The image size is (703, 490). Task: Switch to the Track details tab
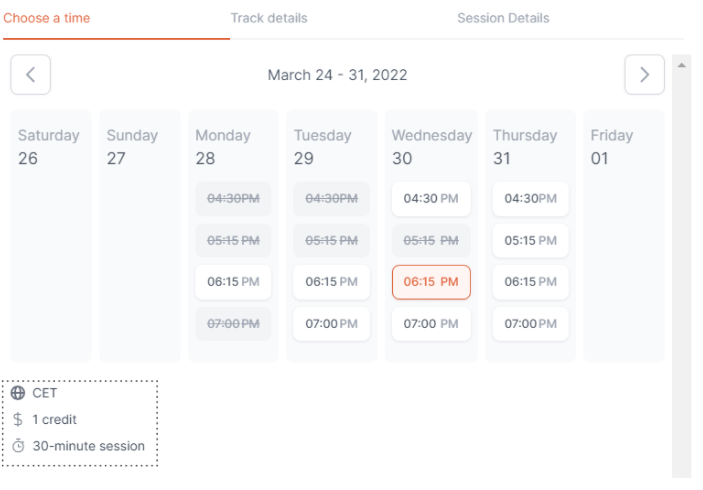(x=269, y=18)
